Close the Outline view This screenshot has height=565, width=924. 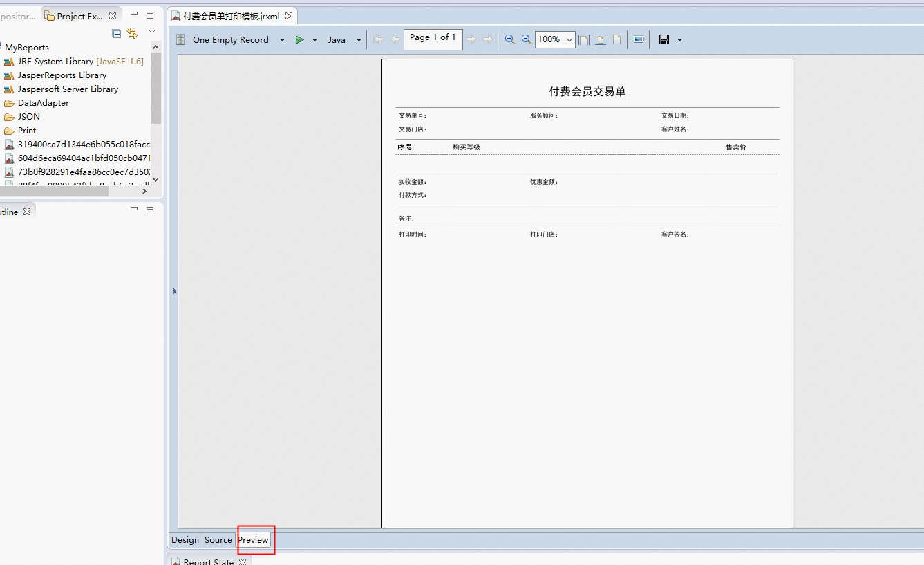pos(27,212)
